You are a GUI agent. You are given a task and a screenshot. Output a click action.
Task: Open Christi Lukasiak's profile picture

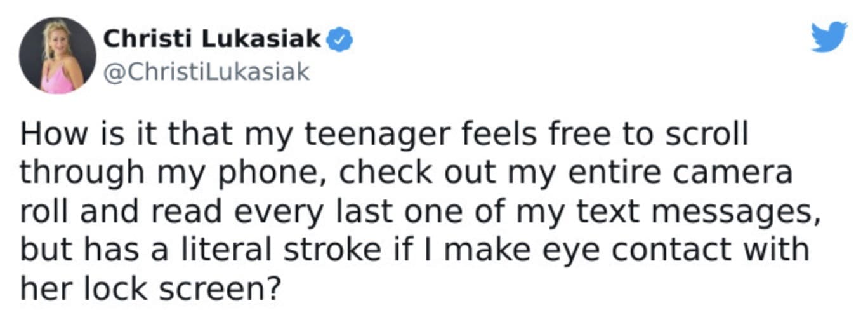[58, 56]
